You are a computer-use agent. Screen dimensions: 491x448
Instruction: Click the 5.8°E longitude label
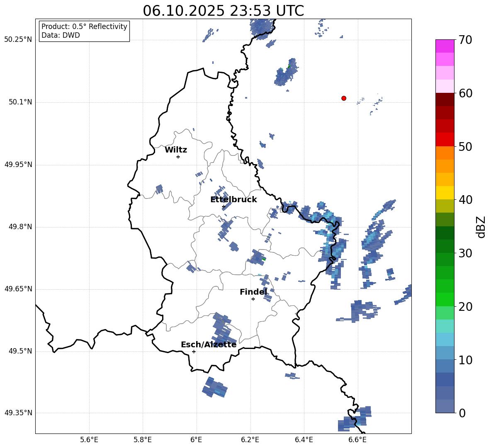[x=143, y=440]
